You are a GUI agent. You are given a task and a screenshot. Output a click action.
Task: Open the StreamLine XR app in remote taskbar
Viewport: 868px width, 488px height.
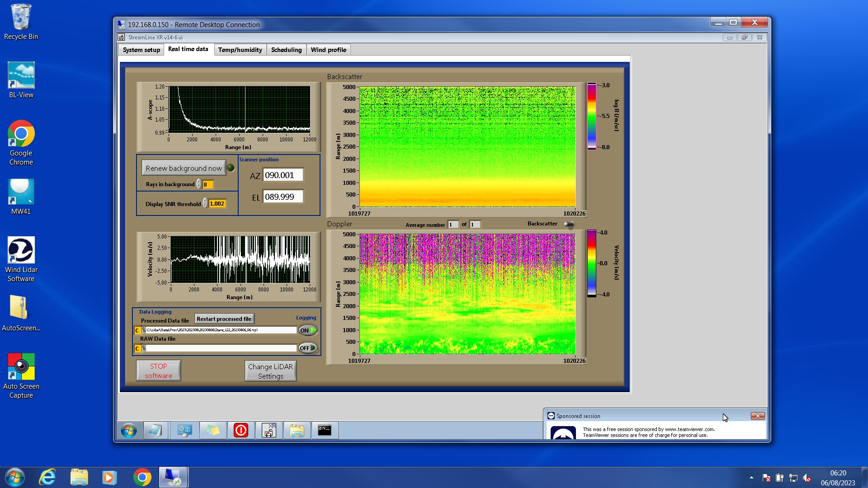pos(269,430)
